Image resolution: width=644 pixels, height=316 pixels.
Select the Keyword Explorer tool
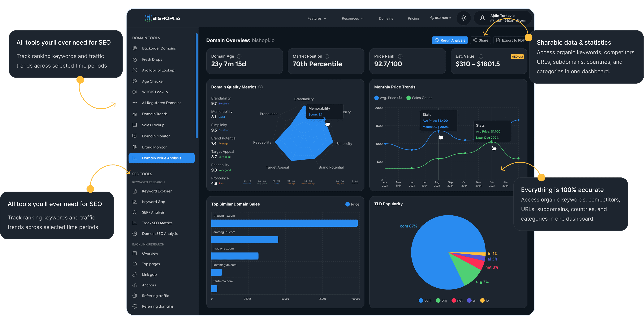[x=157, y=191]
